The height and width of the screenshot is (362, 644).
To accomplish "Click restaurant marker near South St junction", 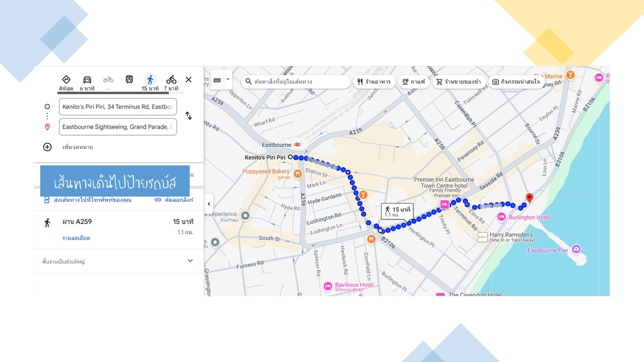I will click(x=371, y=239).
